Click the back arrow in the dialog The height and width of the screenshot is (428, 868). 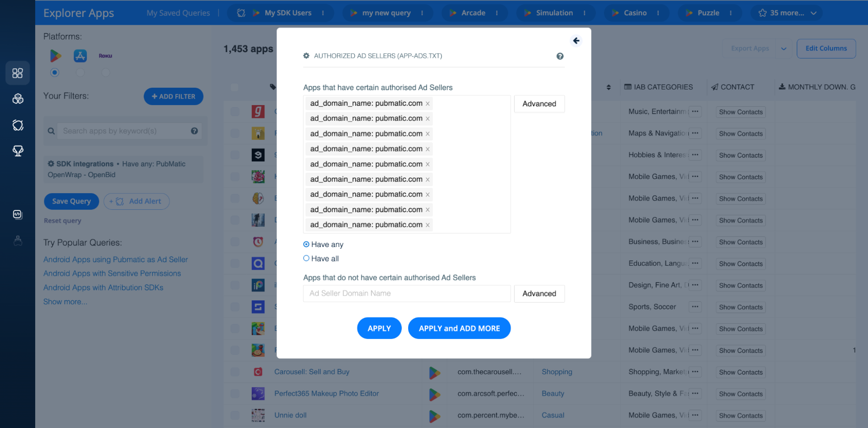(x=576, y=40)
